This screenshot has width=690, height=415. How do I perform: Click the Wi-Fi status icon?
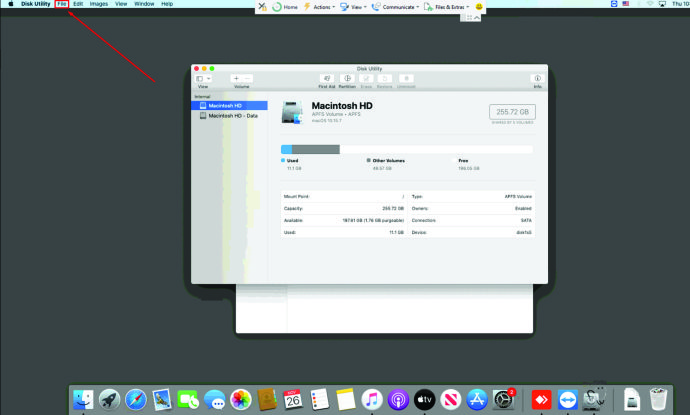point(650,4)
